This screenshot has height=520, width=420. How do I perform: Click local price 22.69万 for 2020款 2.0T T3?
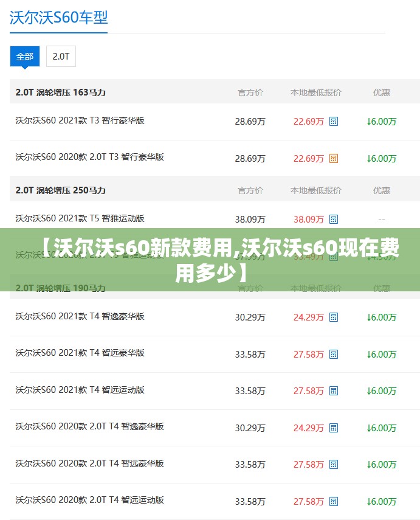pyautogui.click(x=309, y=159)
